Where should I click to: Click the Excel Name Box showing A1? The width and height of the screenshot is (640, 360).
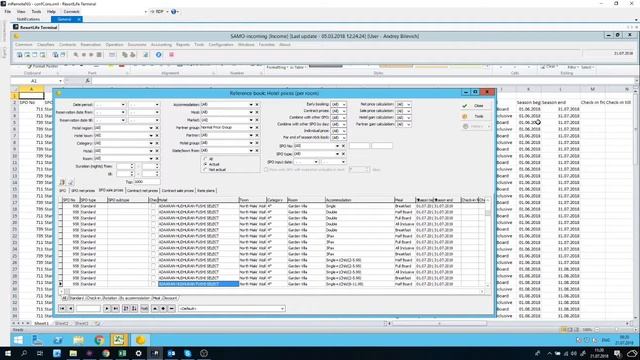point(37,81)
